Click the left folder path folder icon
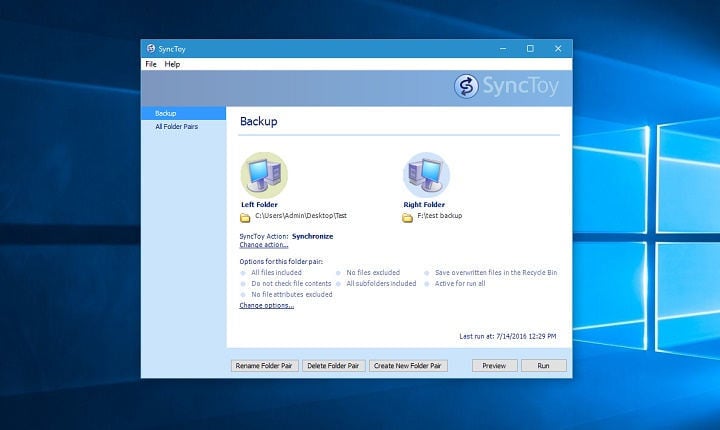 [x=245, y=218]
